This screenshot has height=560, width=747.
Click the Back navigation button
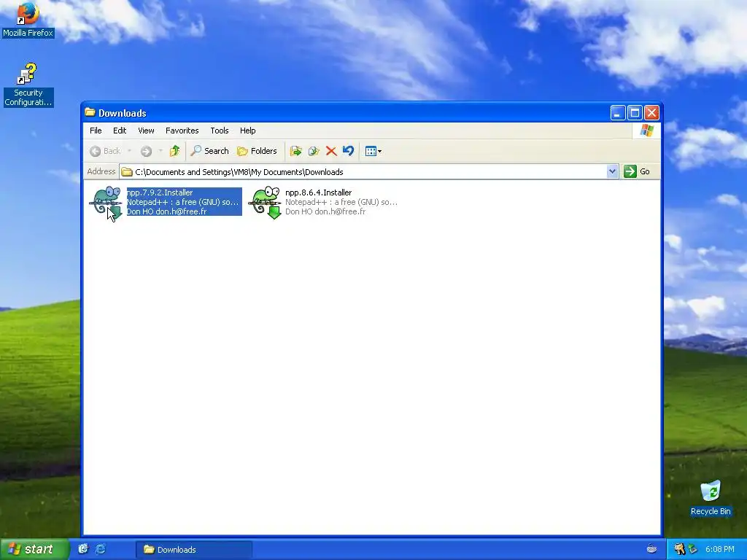[105, 151]
